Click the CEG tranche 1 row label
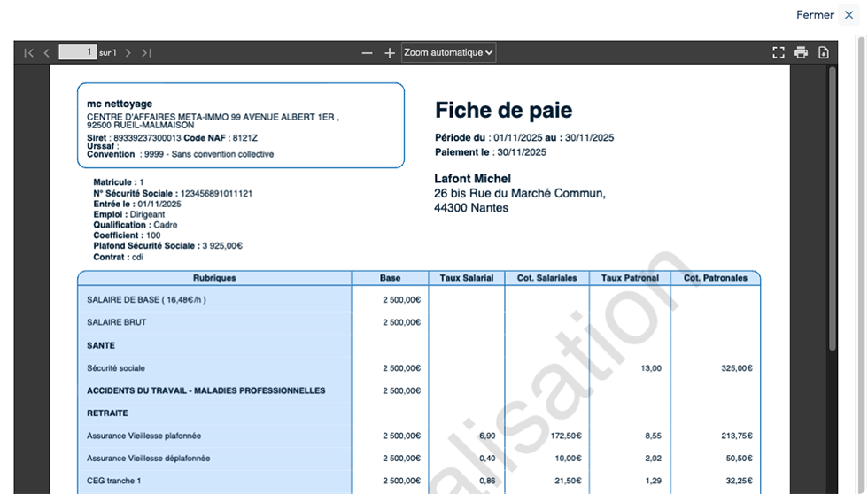 tap(114, 481)
